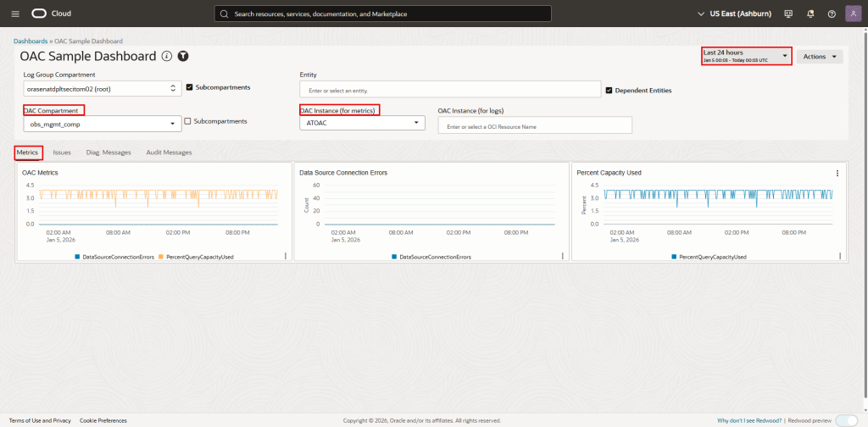The image size is (868, 427).
Task: Check Subcompartments for OAC Compartment
Action: 187,121
